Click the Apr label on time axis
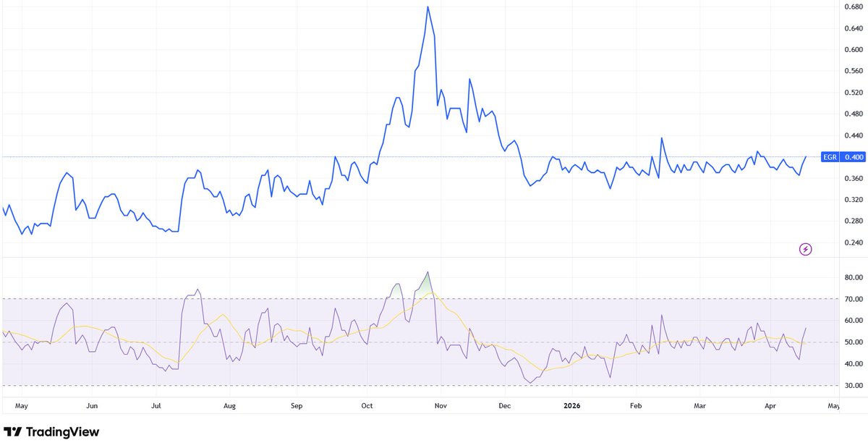Screen dimensions: 868x443 click(x=770, y=407)
